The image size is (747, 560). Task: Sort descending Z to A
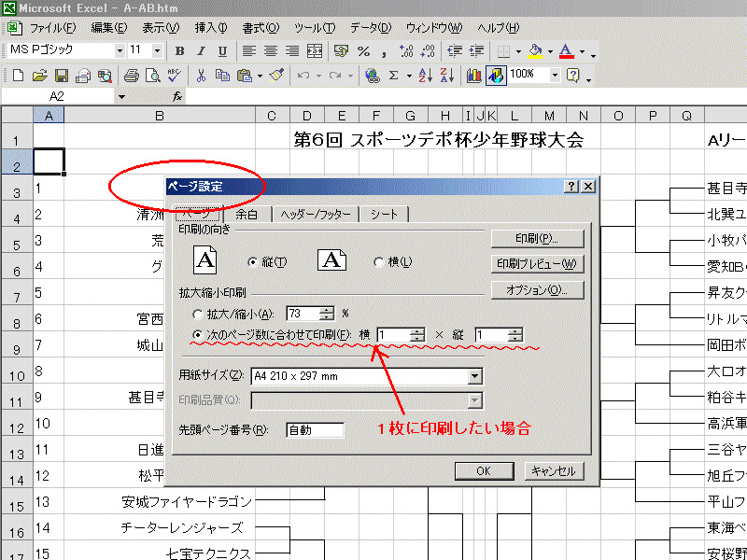[447, 76]
